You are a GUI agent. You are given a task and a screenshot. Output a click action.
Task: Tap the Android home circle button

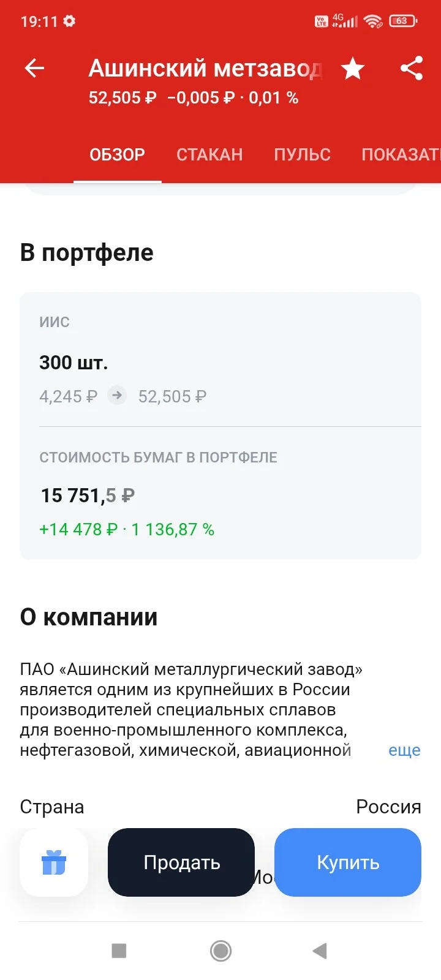tap(221, 951)
